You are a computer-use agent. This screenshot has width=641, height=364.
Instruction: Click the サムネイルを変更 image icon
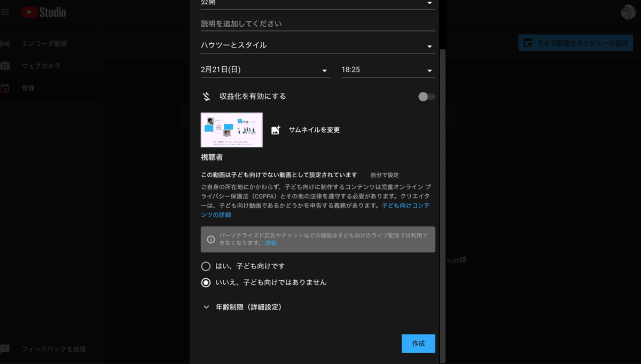[x=275, y=129]
